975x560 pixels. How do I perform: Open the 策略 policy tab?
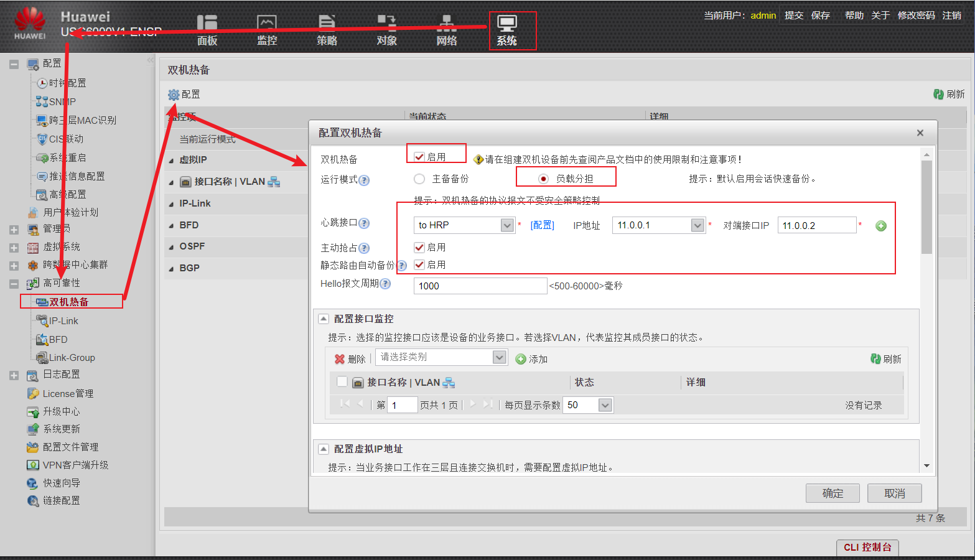tap(327, 30)
